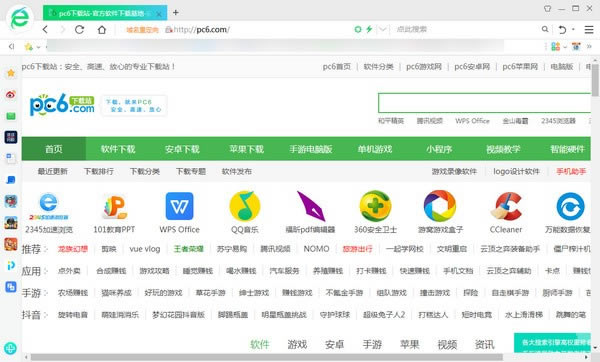Click the green shield security icon

point(358,29)
